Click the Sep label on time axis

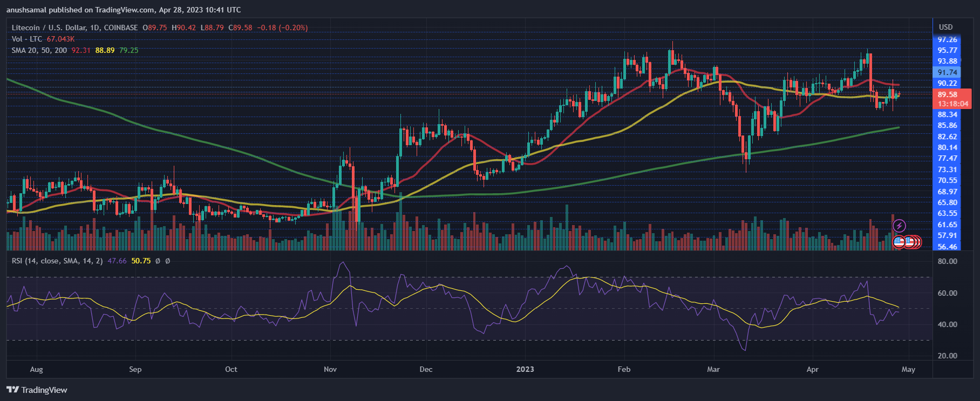point(135,369)
